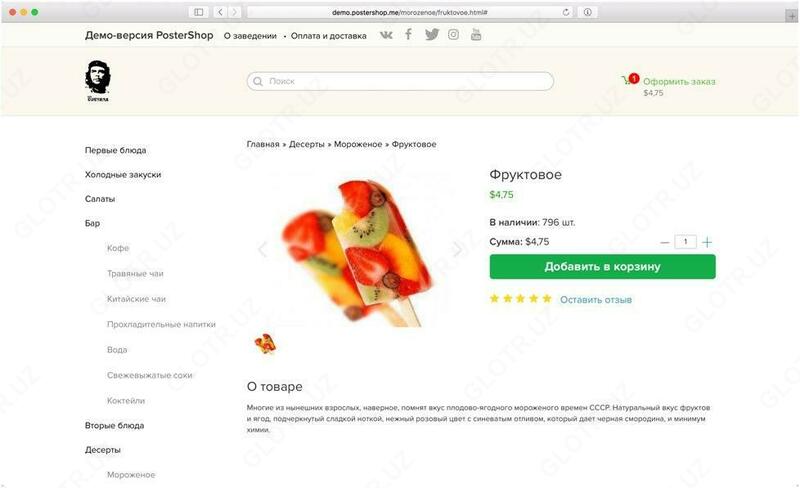Expand the Бар category in sidebar

[x=92, y=223]
